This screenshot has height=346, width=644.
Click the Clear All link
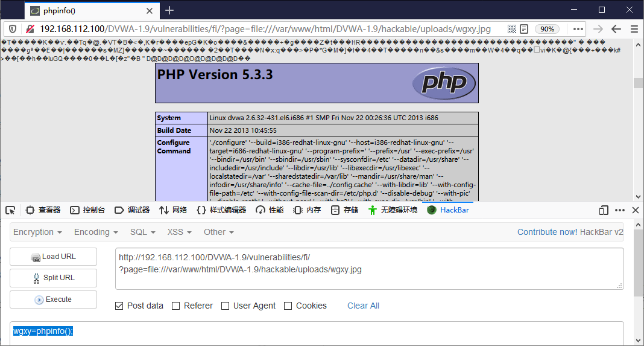pos(363,306)
